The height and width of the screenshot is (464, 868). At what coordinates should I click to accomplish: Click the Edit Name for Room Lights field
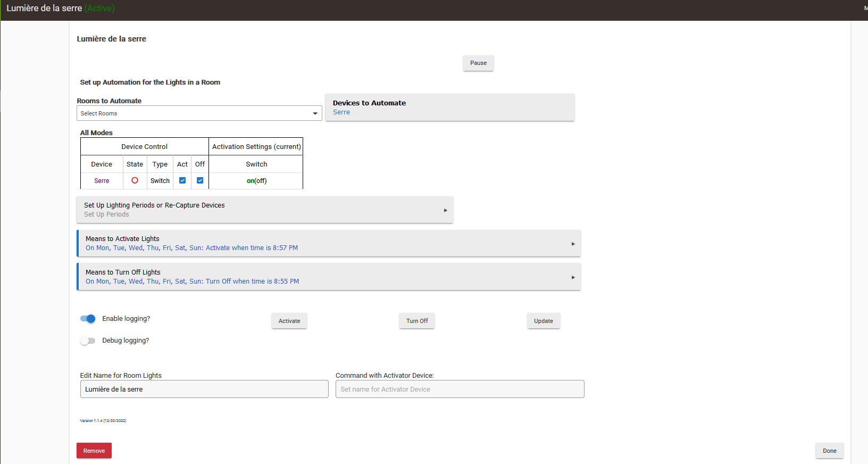coord(204,389)
